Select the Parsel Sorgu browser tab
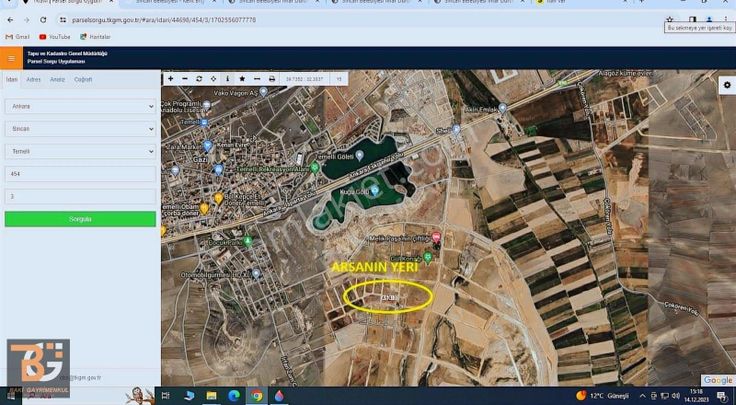The height and width of the screenshot is (405, 736). [x=68, y=2]
